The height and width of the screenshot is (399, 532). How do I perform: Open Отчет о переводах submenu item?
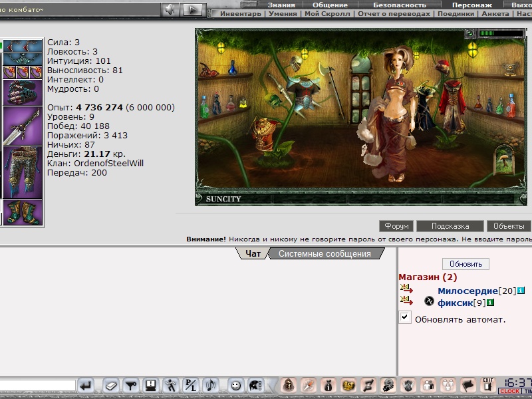coord(394,13)
